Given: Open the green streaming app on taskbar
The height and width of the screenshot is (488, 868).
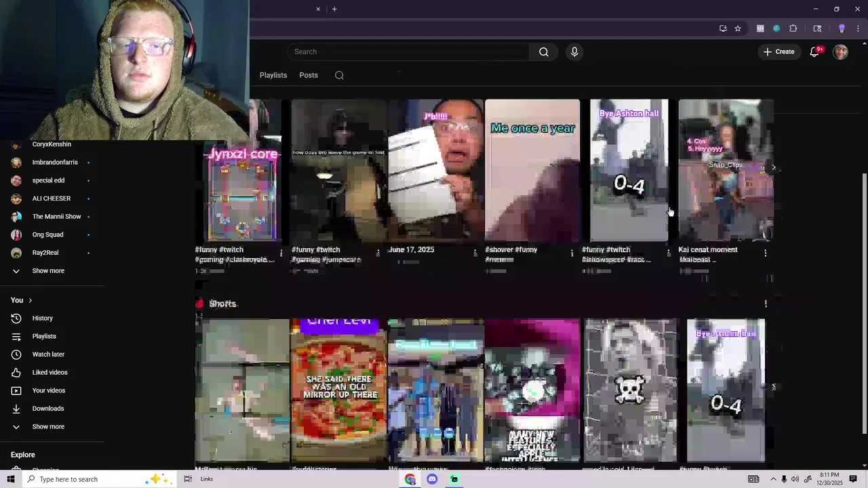Looking at the screenshot, I should click(454, 479).
